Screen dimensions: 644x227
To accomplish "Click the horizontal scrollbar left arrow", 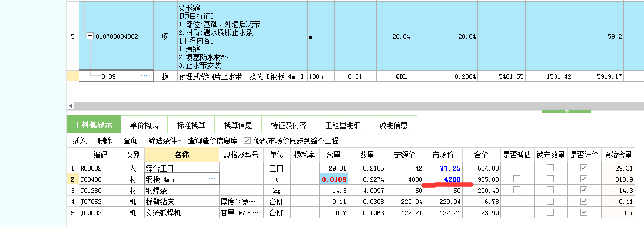I will [71, 106].
